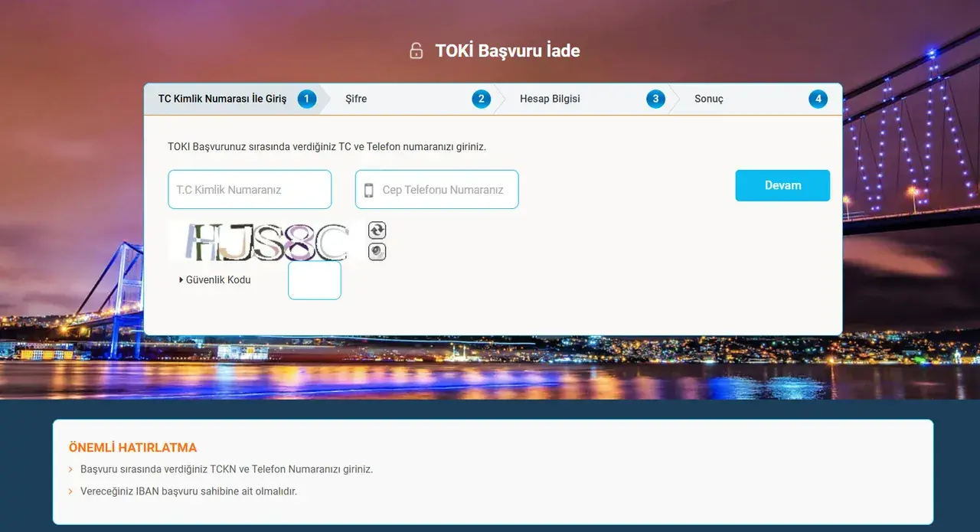Switch to the Şifre step tab
The height and width of the screenshot is (532, 980).
click(356, 99)
